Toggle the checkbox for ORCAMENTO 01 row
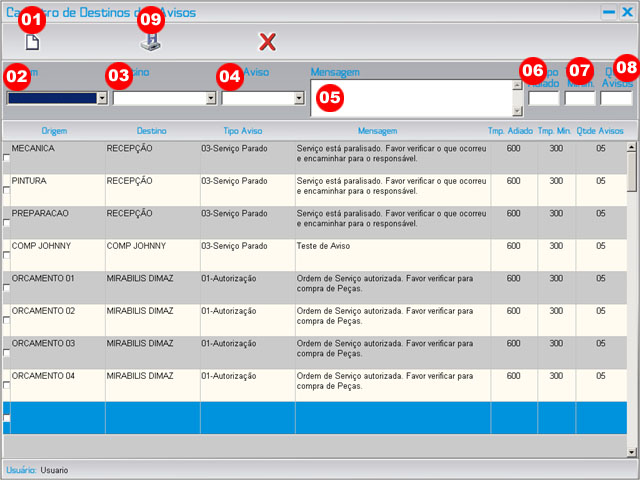Screen dimensions: 640x480 tap(7, 288)
